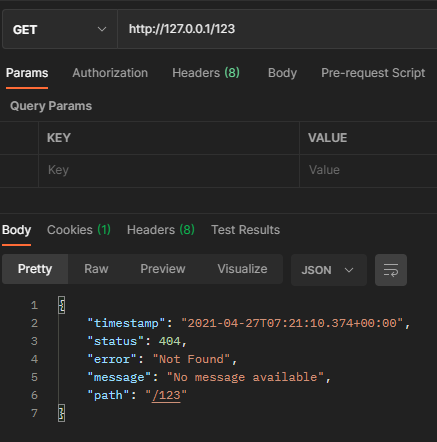Click the /123 path link in response
437x442 pixels.
166,395
